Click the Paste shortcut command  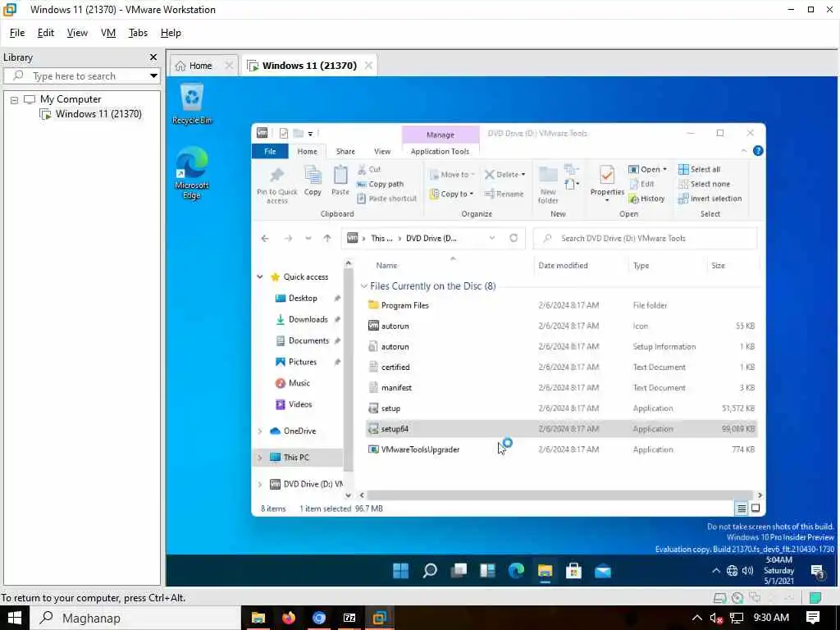click(x=387, y=199)
